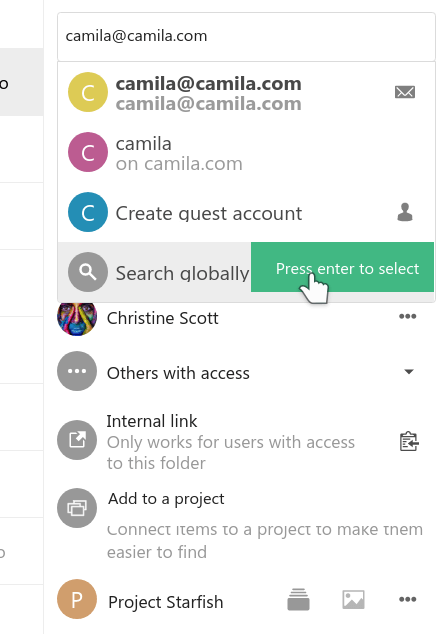Click the guest user silhouette icon

(x=405, y=212)
